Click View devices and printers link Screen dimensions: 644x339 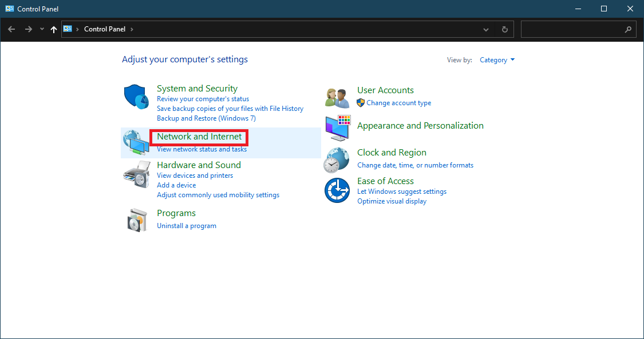click(x=195, y=176)
